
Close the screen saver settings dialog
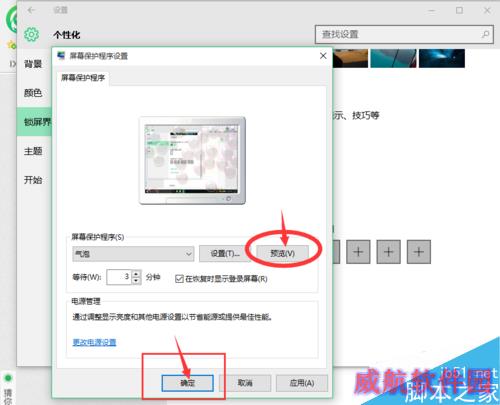(323, 56)
